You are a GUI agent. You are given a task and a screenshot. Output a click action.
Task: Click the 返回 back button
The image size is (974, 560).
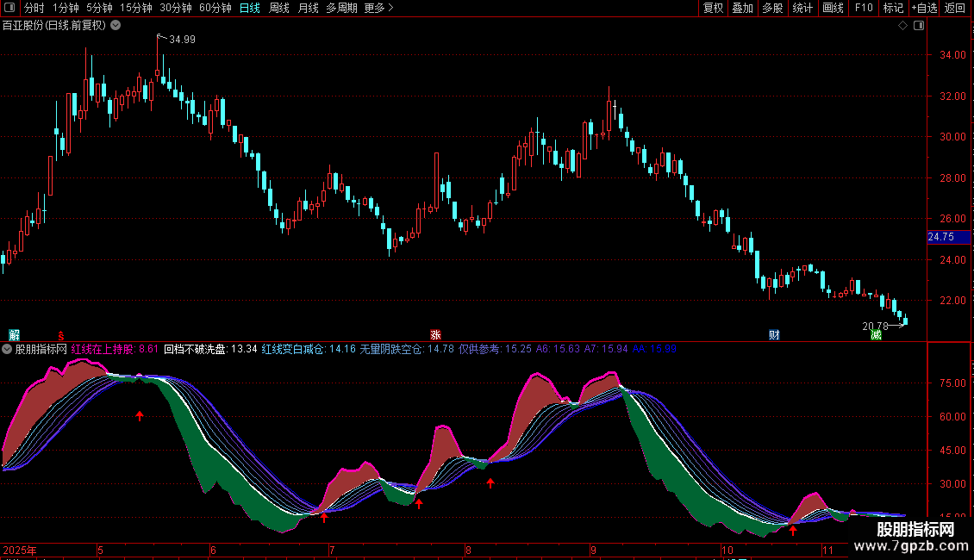coord(955,9)
